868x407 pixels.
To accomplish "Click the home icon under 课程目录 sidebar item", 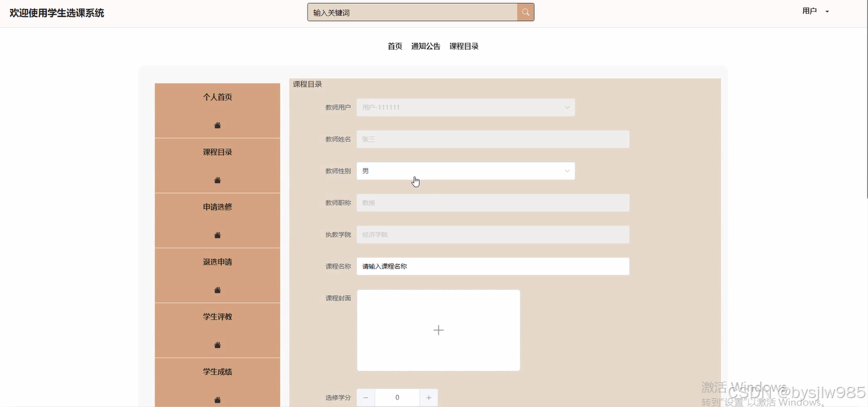I will 217,180.
